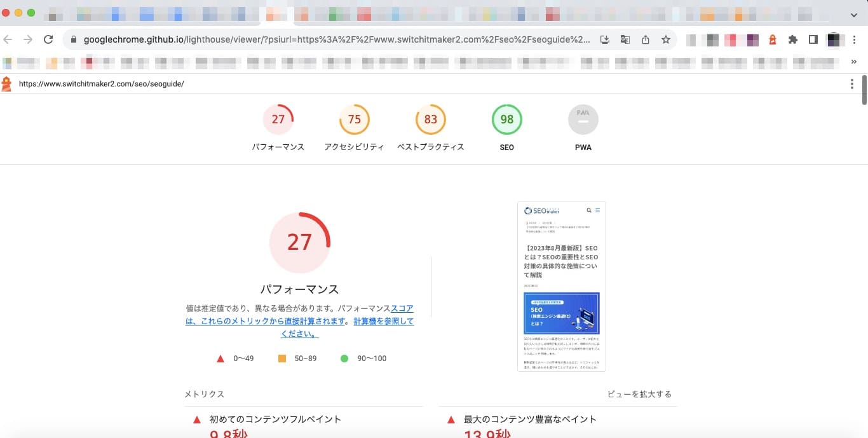Click the site lock icon

pyautogui.click(x=74, y=39)
